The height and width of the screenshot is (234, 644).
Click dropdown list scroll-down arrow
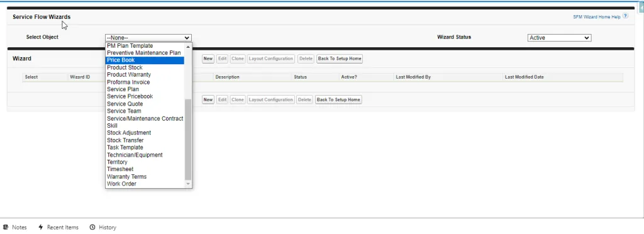pyautogui.click(x=188, y=184)
